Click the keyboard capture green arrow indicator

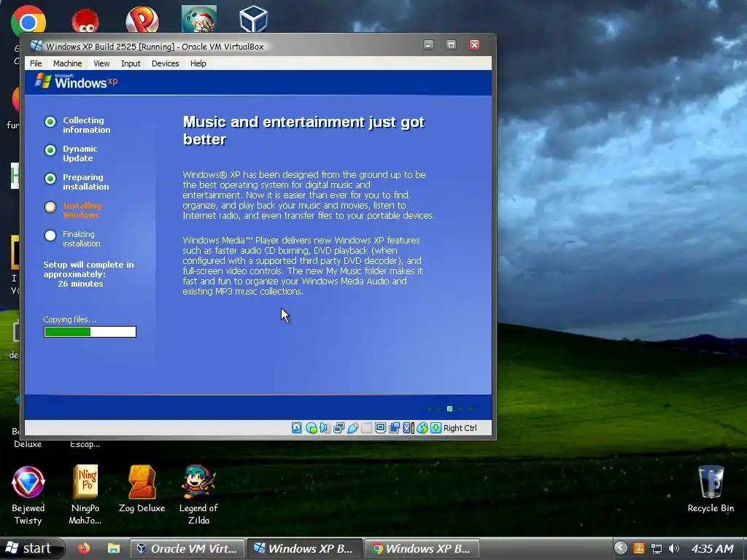[x=436, y=427]
